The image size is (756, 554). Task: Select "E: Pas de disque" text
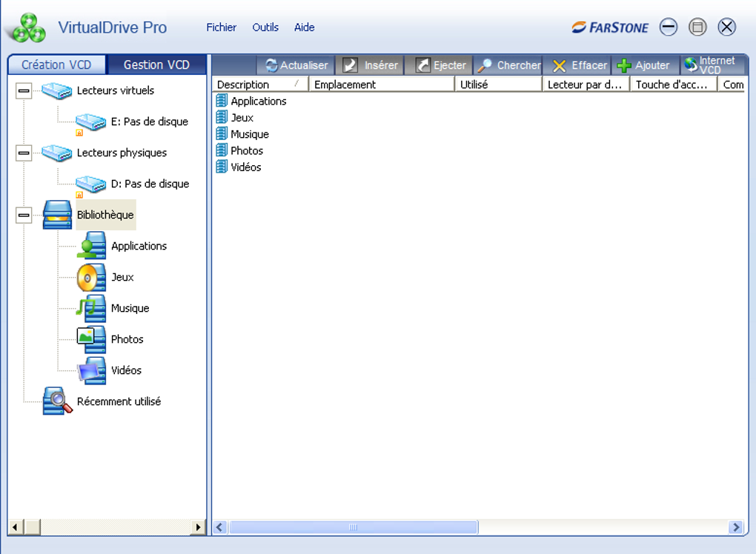(150, 122)
